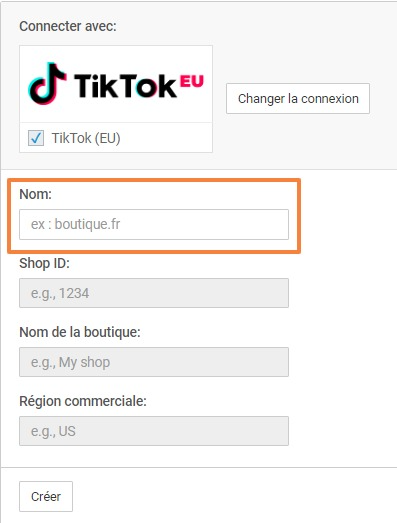Click the Créer button
Viewport: 397px width, 523px height.
tap(46, 496)
